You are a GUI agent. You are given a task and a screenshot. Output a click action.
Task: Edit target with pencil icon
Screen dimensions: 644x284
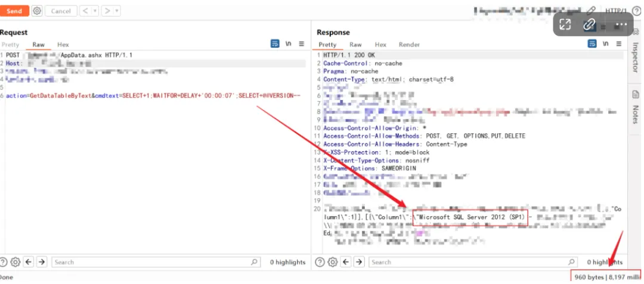coord(590,11)
